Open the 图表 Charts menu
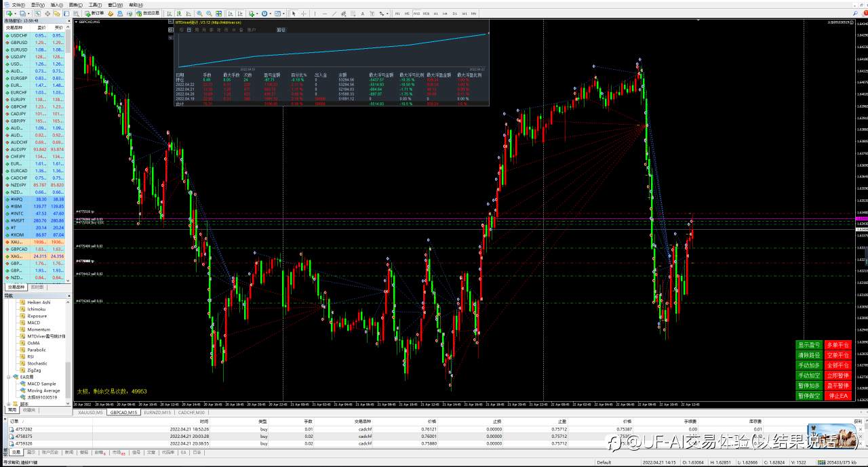868x467 pixels. coord(75,5)
